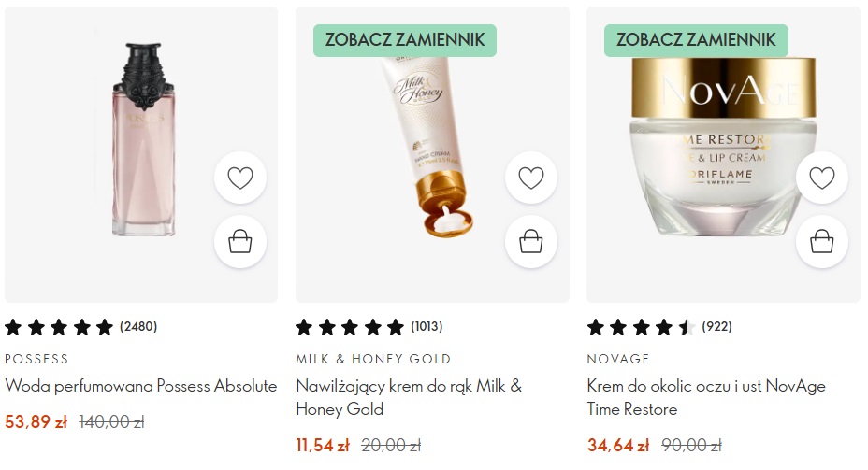Viewport: 868px width, 470px height.
Task: Select the POSSESS brand label
Action: pyautogui.click(x=36, y=359)
